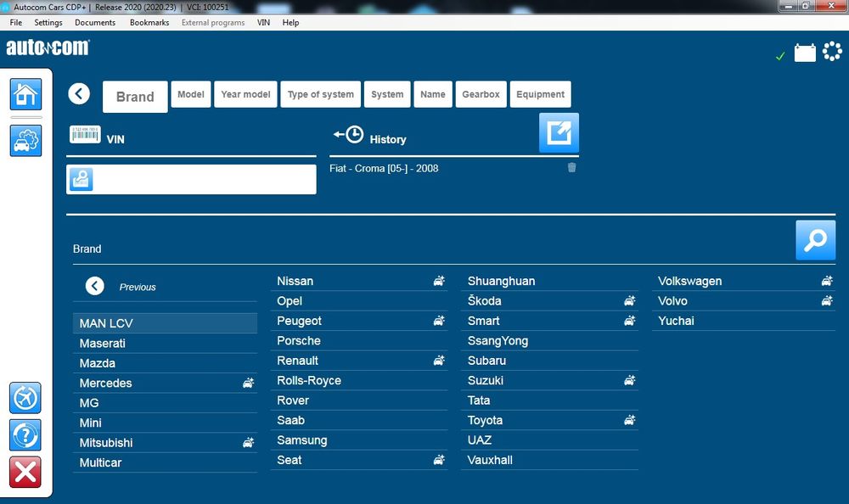
Task: Switch to the Year model tab
Action: coord(246,94)
